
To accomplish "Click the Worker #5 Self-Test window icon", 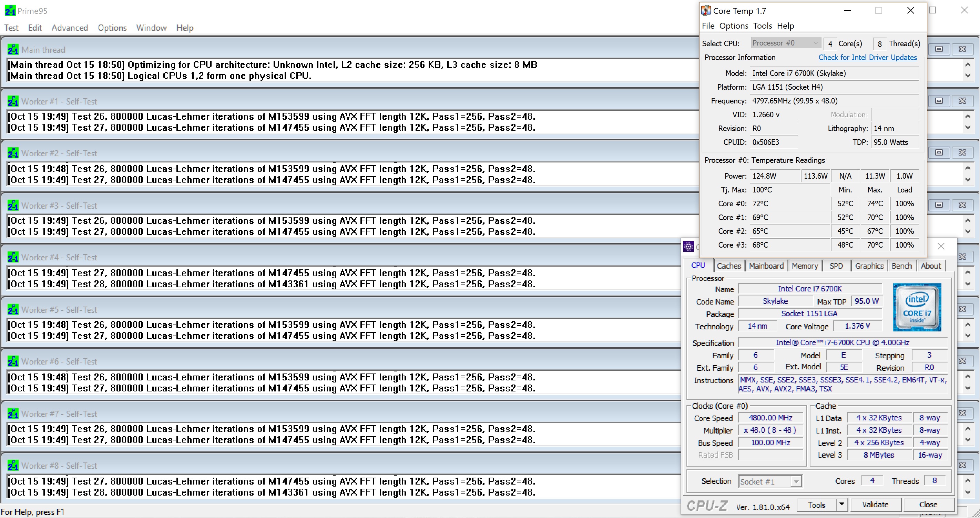I will coord(13,310).
